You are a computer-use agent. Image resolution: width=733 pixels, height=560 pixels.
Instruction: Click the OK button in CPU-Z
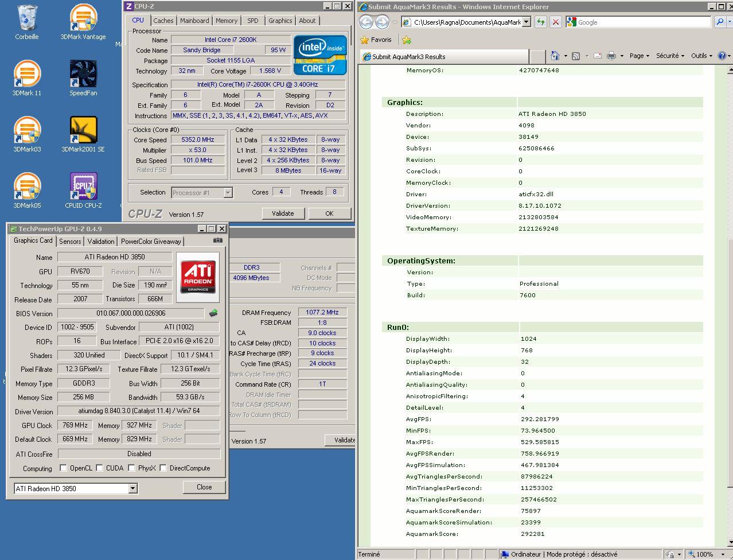329,213
